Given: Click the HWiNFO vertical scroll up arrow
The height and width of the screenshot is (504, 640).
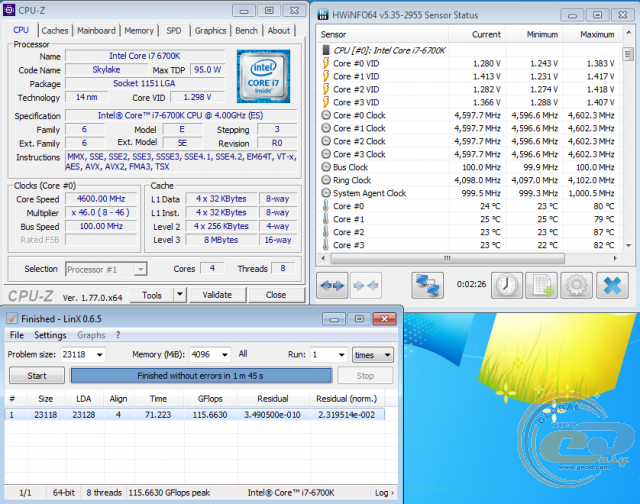Looking at the screenshot, I should 628,32.
